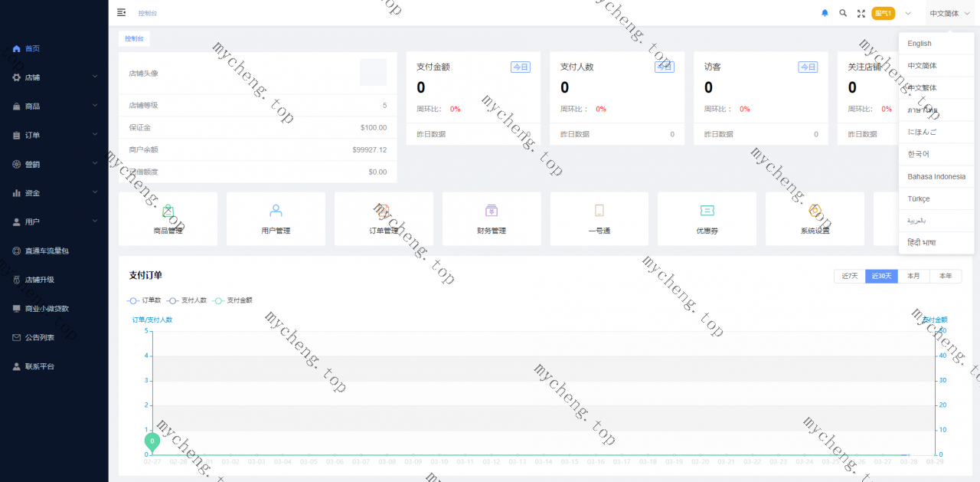Expand the 用户 sidebar menu chevron
The height and width of the screenshot is (482, 980).
pyautogui.click(x=95, y=221)
